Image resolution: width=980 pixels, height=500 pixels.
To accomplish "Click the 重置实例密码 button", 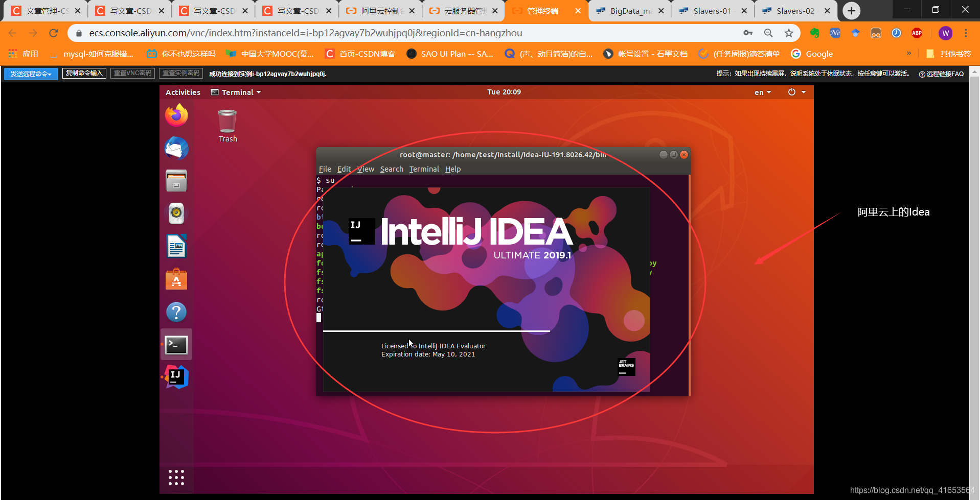I will pyautogui.click(x=181, y=73).
